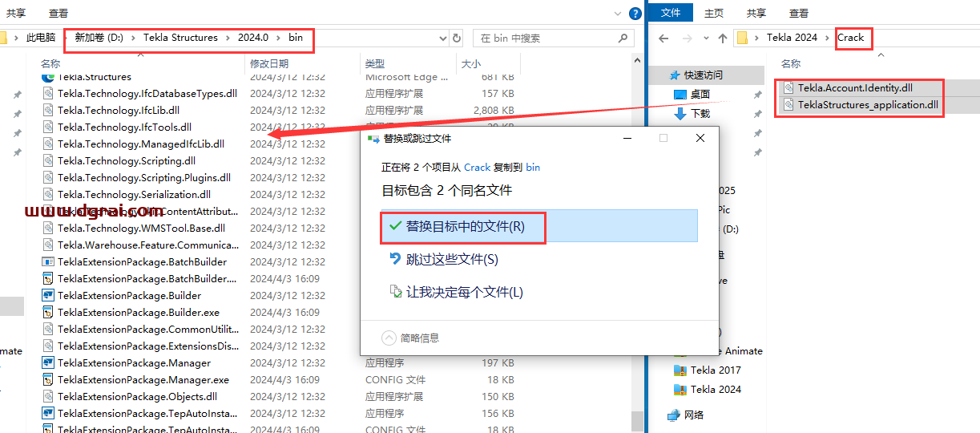Open the bin address bar history dropdown
Screen dimensions: 980x433
443,38
